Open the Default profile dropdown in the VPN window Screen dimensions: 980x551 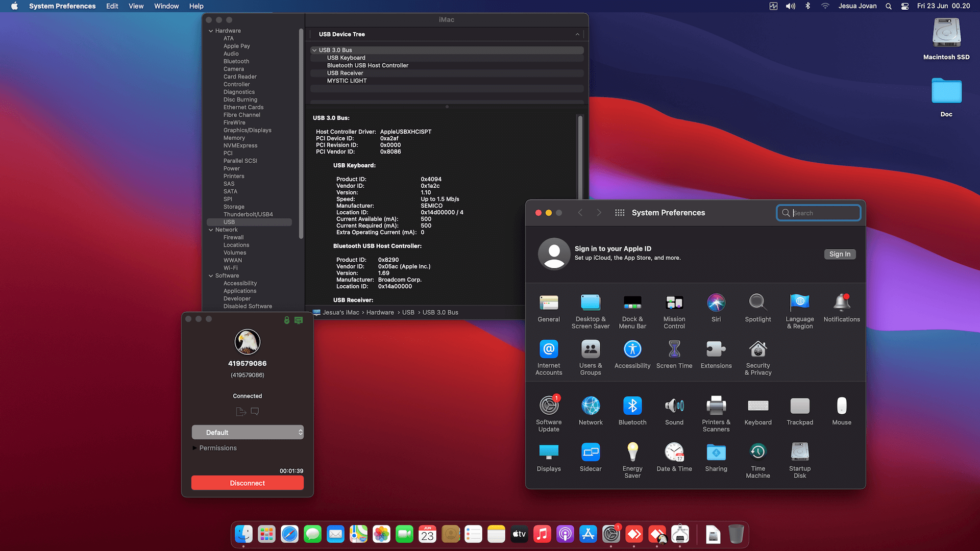247,432
